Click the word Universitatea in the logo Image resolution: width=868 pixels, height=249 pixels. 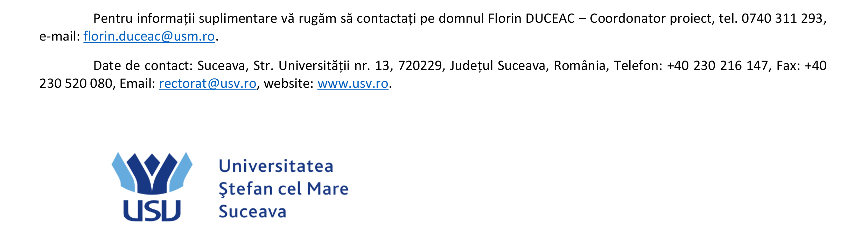coord(276,166)
